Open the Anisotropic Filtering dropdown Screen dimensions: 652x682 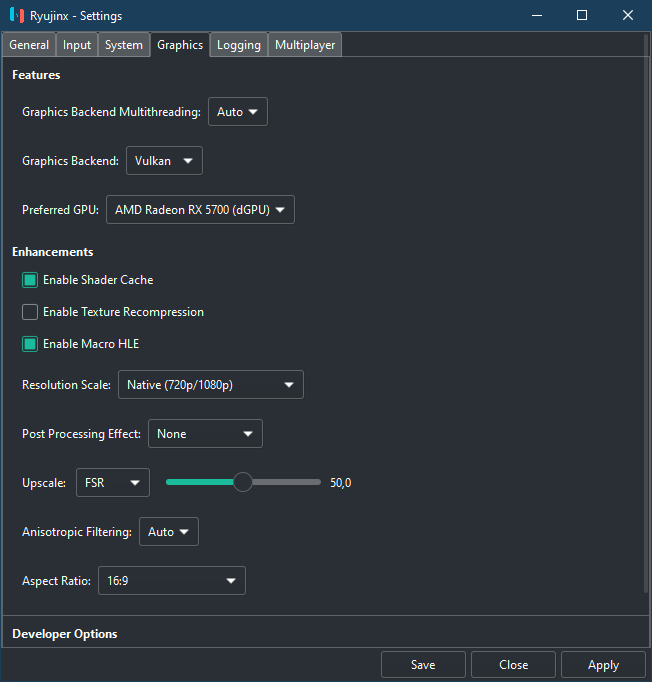169,532
